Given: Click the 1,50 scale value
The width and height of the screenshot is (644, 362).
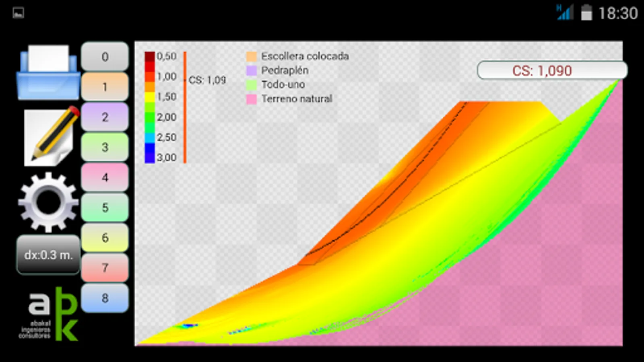Looking at the screenshot, I should [167, 97].
